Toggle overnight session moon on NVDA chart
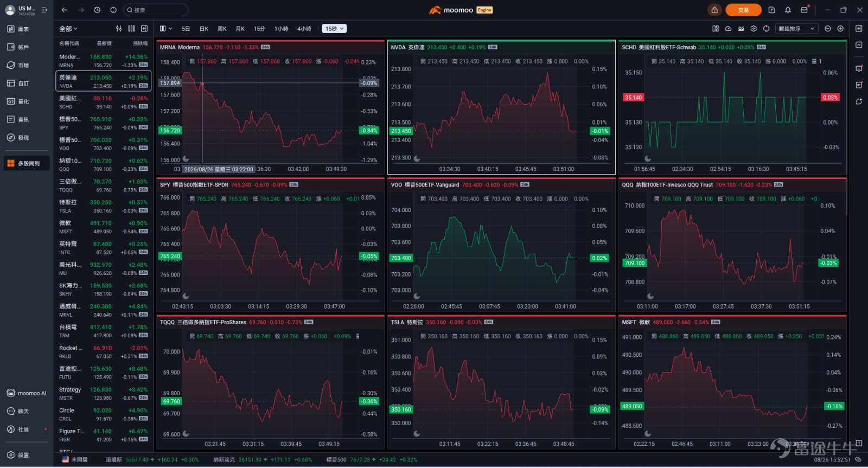Viewport: 868px width, 468px height. [x=417, y=159]
